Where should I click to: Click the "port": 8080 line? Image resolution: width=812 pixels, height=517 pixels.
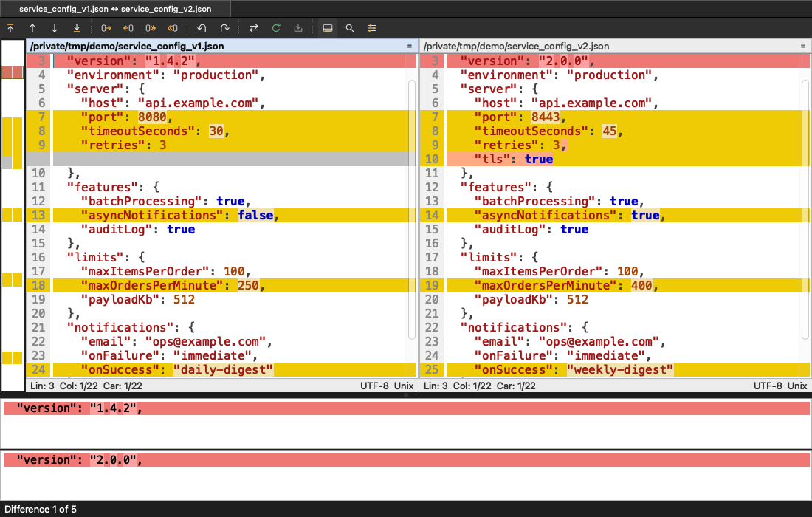(235, 117)
